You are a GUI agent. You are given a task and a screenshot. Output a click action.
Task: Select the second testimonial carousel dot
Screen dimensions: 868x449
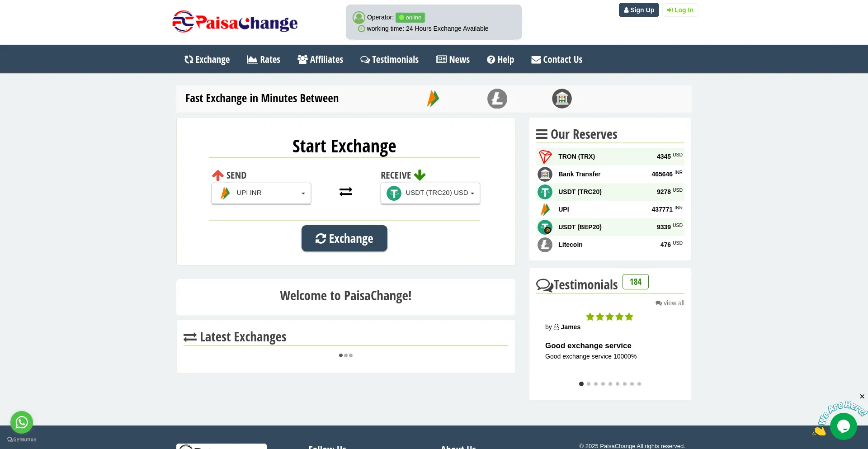coord(589,384)
